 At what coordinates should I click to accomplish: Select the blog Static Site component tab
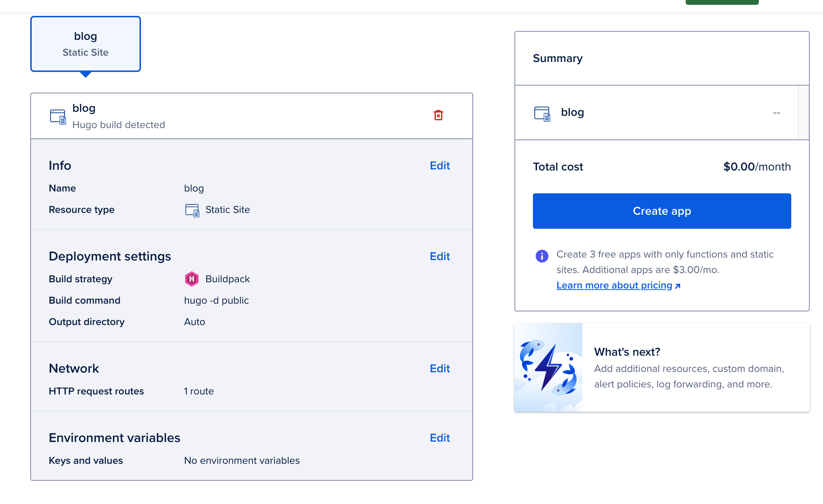point(85,44)
